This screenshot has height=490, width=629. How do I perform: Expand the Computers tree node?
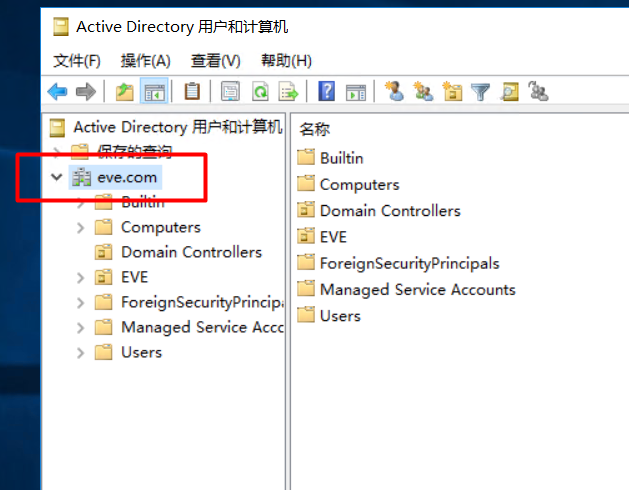click(x=81, y=228)
